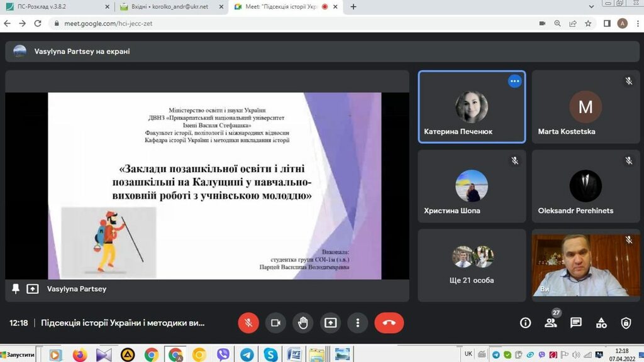Pin Vasylyna Partsey's presentation
This screenshot has height=362, width=644.
click(16, 289)
